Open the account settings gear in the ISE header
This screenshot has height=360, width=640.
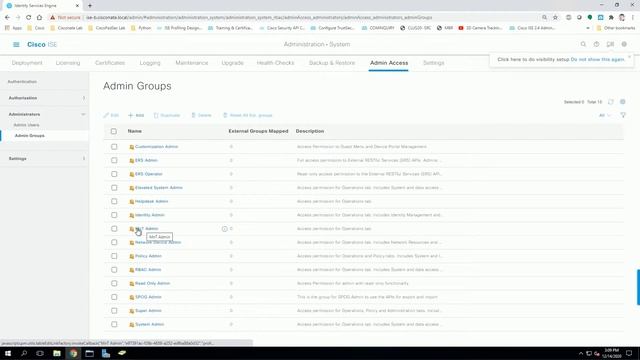[x=624, y=44]
